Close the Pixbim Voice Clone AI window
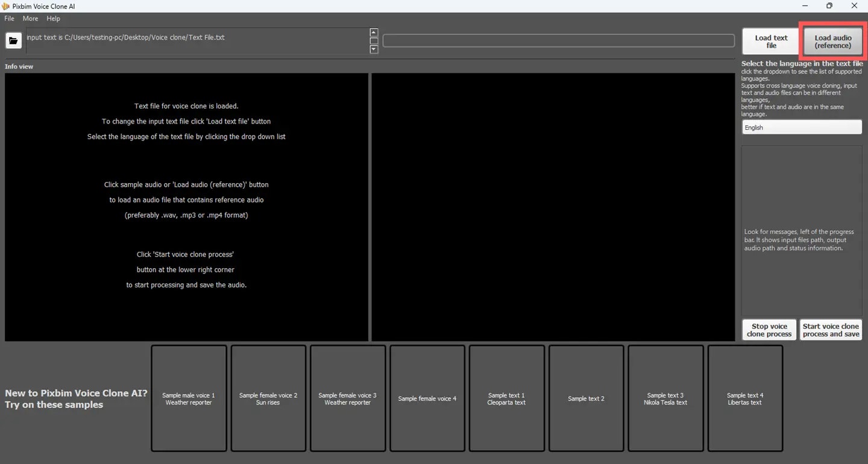 click(x=855, y=6)
